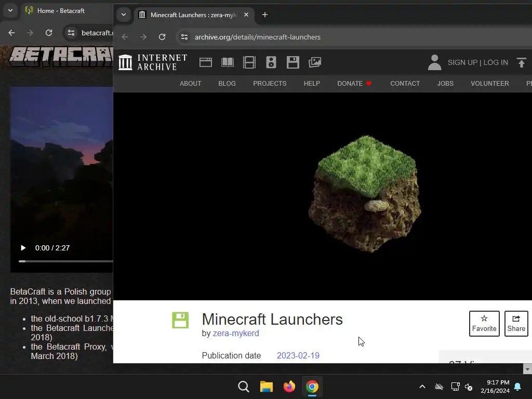This screenshot has width=532, height=399.
Task: Reload the Betacraft window page
Action: pos(49,33)
